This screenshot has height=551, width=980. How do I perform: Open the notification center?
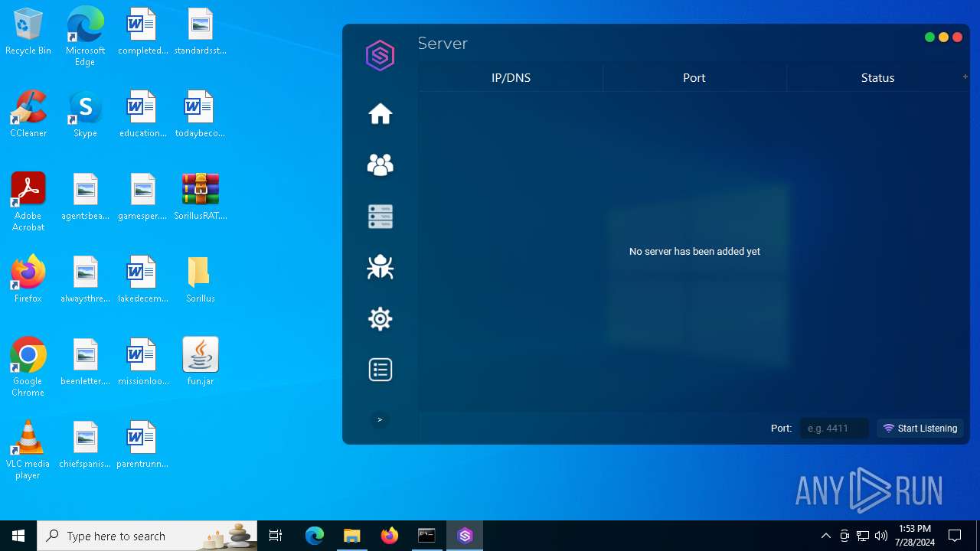[955, 536]
